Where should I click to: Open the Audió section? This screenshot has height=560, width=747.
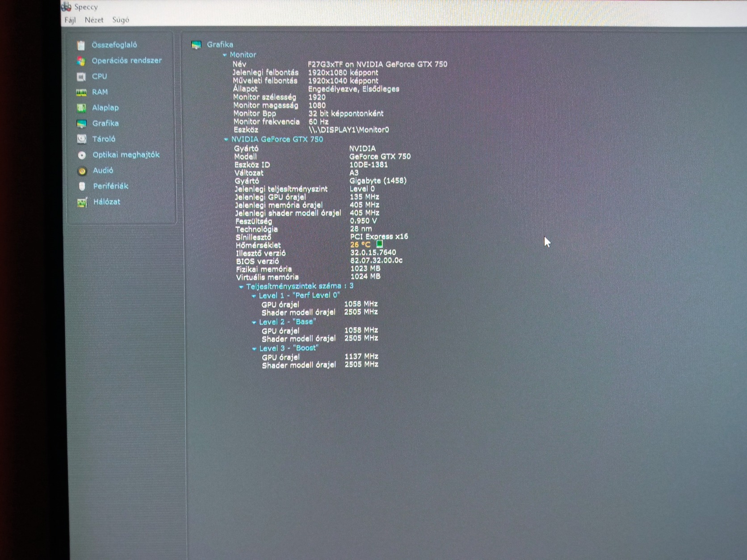coord(103,171)
